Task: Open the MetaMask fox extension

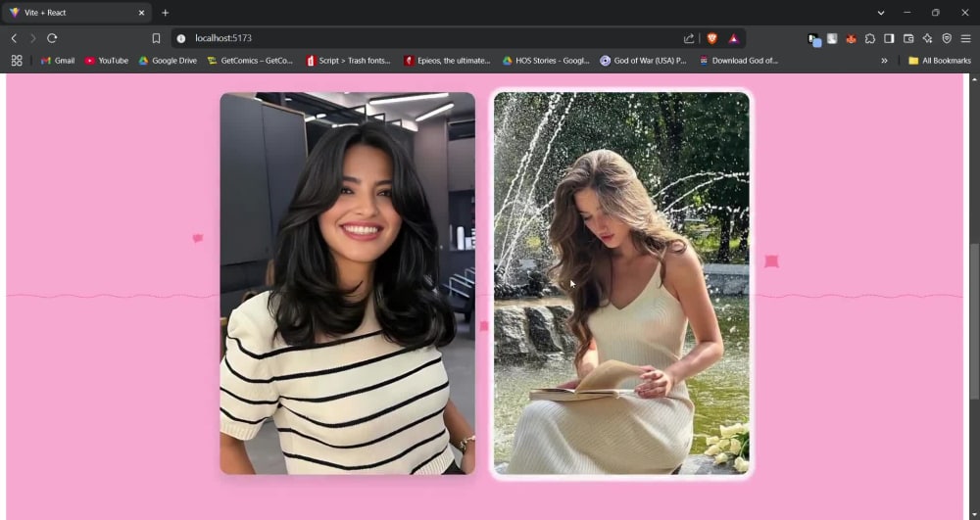Action: [x=851, y=38]
